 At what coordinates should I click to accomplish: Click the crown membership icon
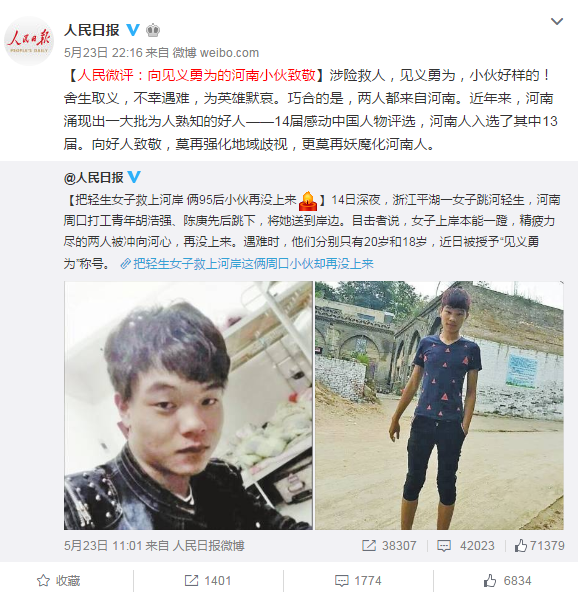[153, 30]
